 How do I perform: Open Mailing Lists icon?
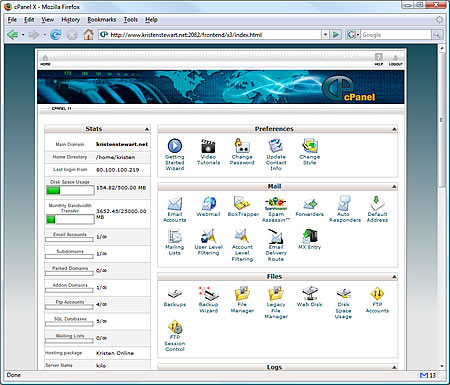(x=175, y=236)
